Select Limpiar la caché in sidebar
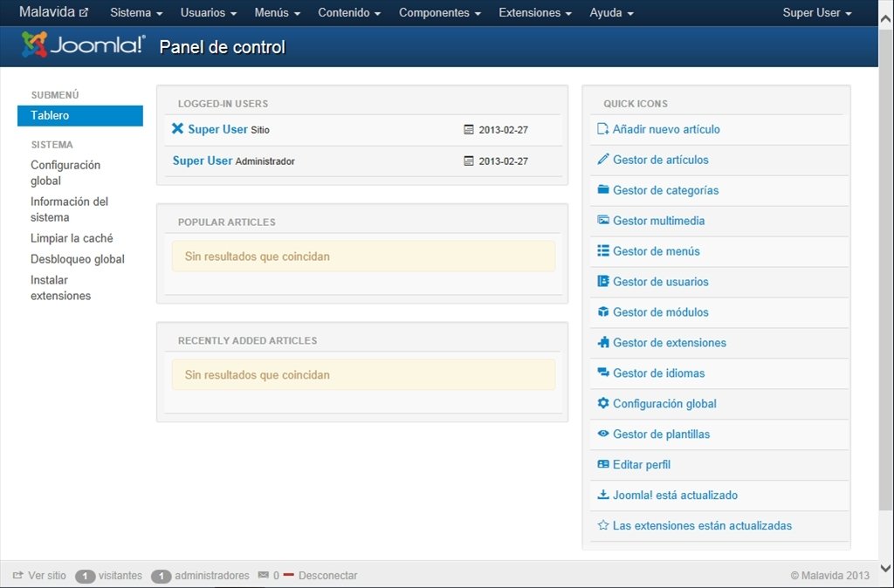Viewport: 894px width, 588px height. tap(72, 238)
